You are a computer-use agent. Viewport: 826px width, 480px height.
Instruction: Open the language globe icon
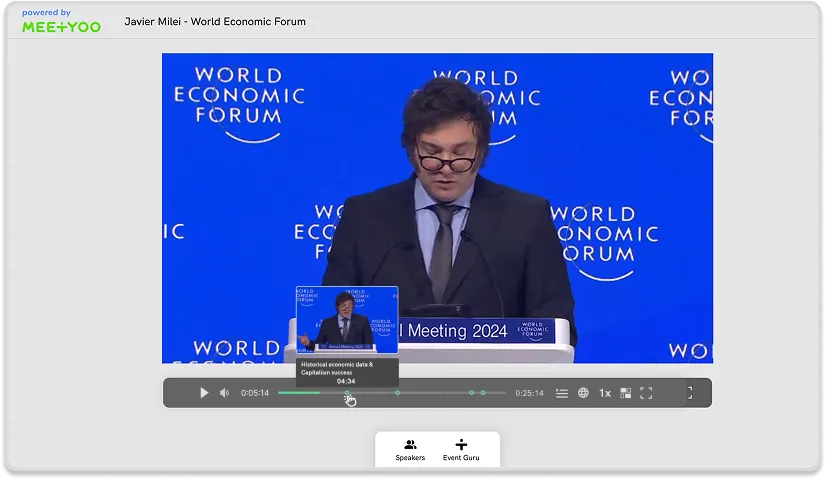coord(583,393)
